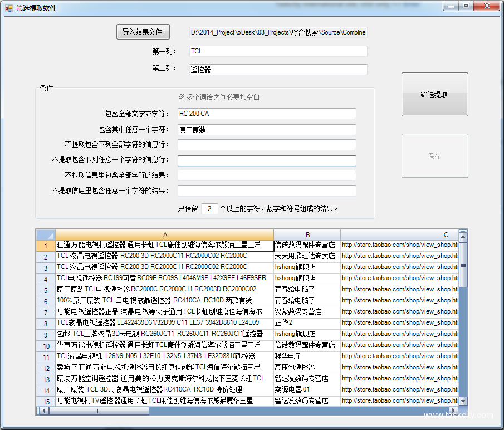Click the 包含全部文字或字符 input field
The image size is (504, 430).
pyautogui.click(x=267, y=114)
